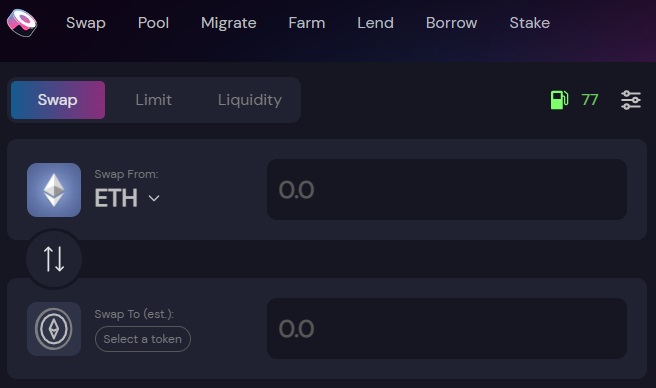656x388 pixels.
Task: Switch to the Liquidity tab
Action: pos(250,100)
